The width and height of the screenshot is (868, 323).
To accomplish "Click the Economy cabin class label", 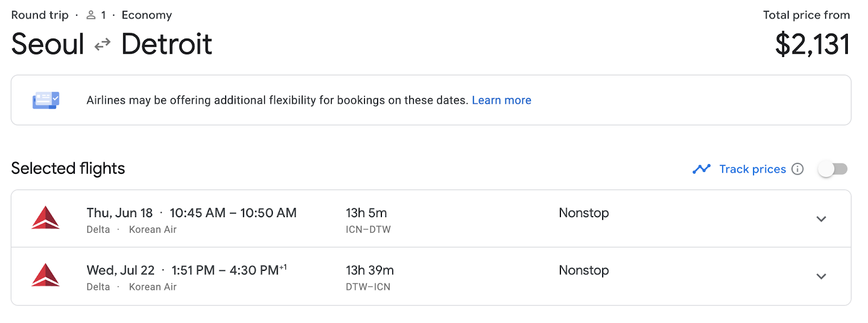I will click(146, 15).
